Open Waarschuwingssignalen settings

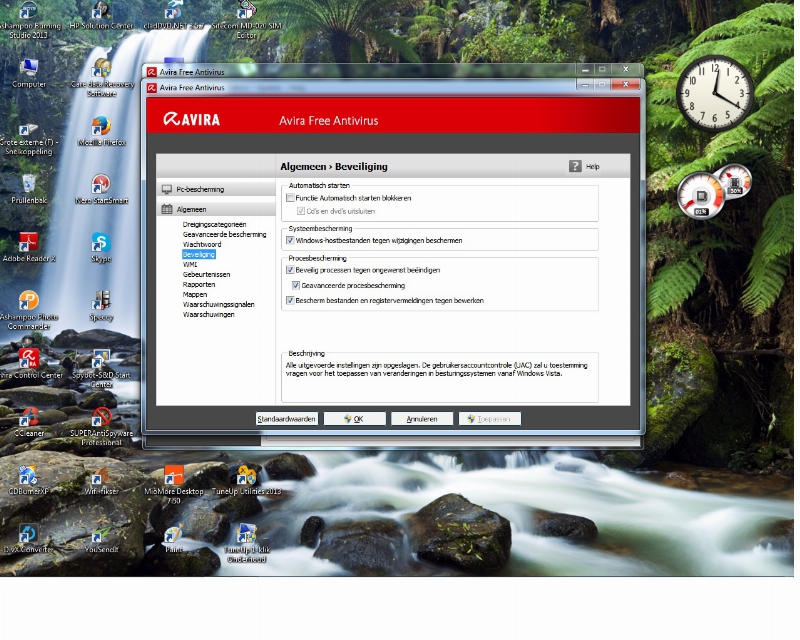(218, 305)
